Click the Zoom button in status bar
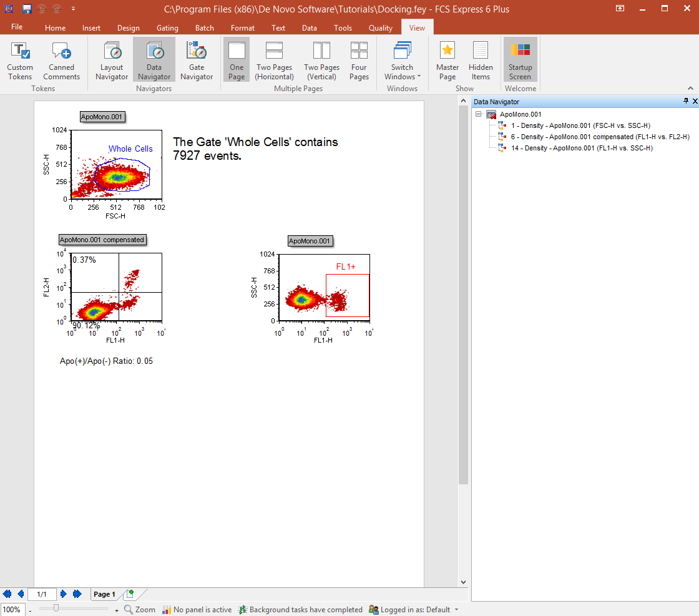Viewport: 699px width, 616px height. pyautogui.click(x=139, y=610)
